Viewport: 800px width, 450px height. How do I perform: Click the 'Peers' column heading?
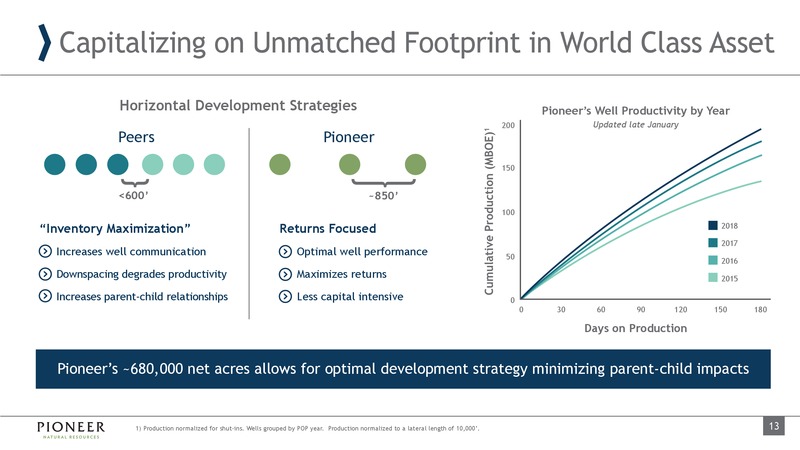[x=136, y=137]
